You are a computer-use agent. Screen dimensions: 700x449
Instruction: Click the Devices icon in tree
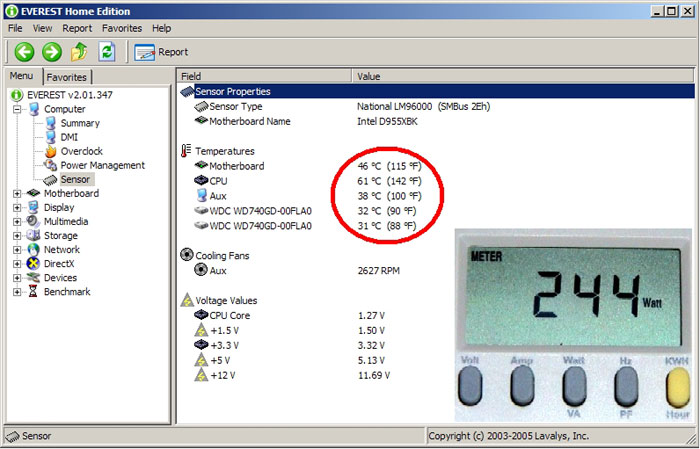pos(33,278)
